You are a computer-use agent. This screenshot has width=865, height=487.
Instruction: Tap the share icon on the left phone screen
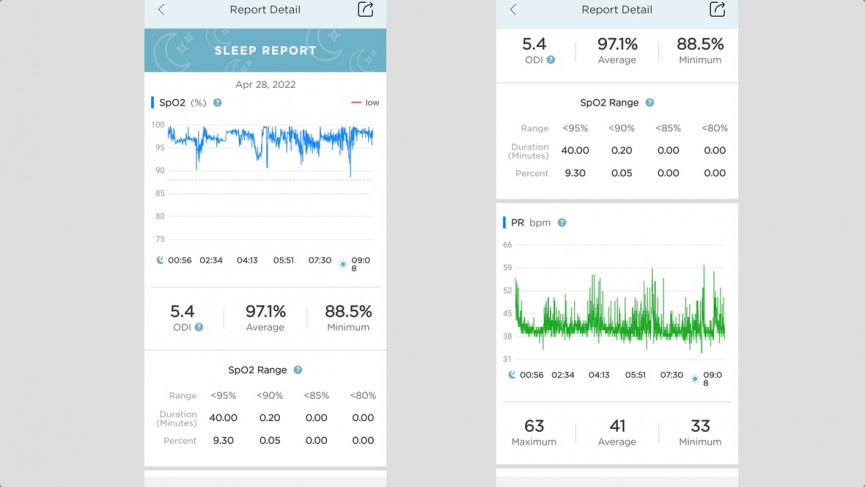365,10
